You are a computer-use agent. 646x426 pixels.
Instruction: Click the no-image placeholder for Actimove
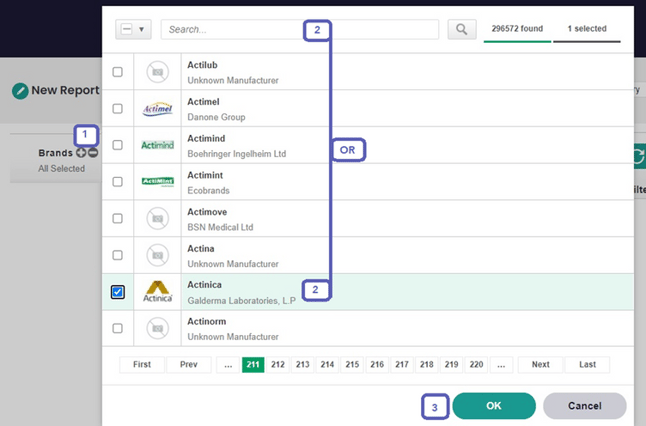157,218
